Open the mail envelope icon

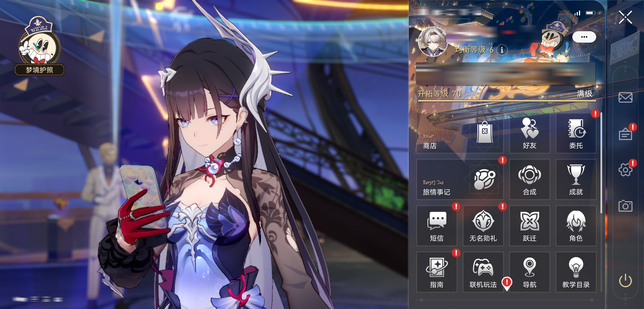[625, 97]
